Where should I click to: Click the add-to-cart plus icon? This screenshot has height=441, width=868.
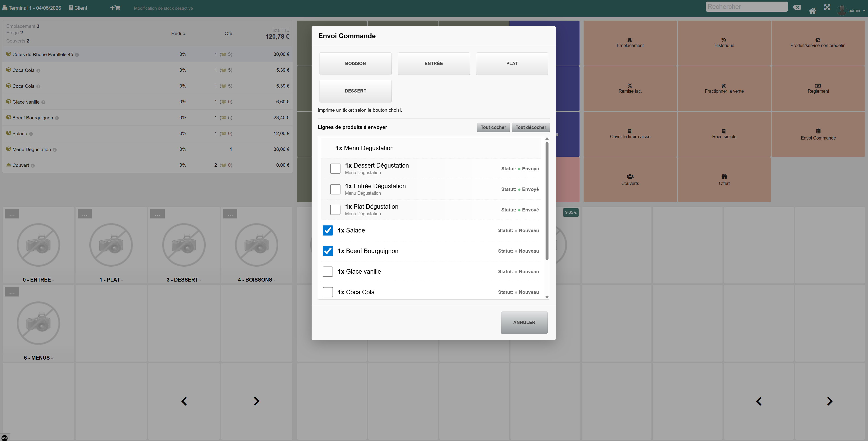115,8
